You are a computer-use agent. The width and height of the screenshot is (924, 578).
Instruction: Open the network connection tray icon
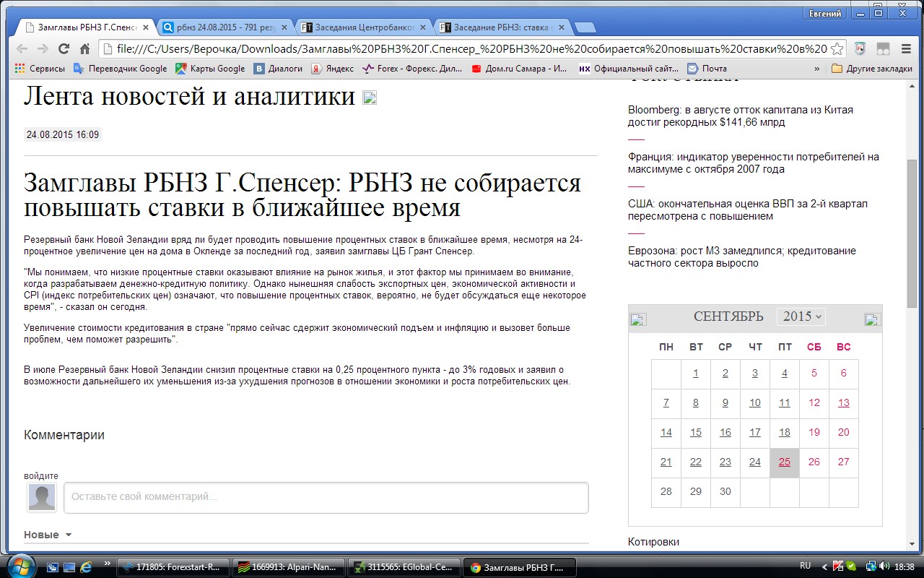[x=871, y=566]
